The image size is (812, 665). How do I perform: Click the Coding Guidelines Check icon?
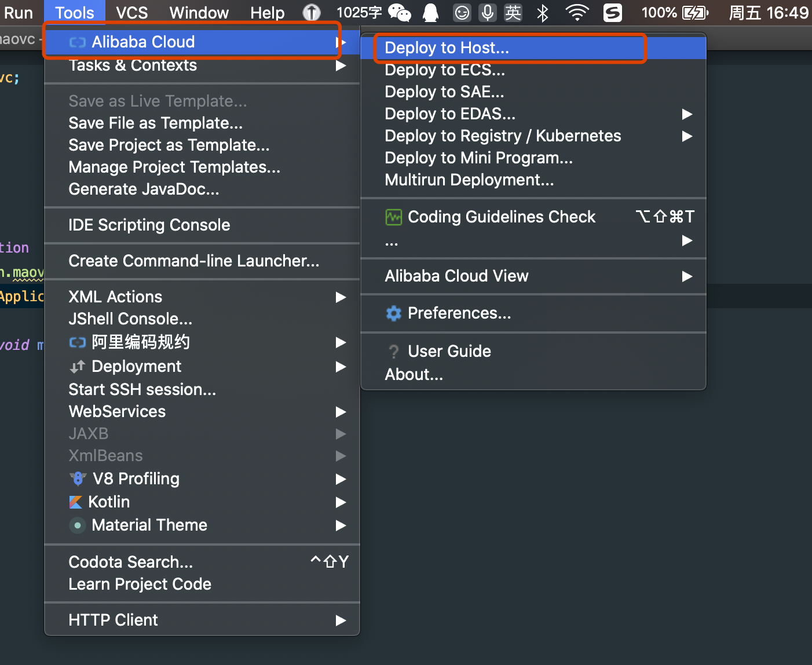click(394, 217)
